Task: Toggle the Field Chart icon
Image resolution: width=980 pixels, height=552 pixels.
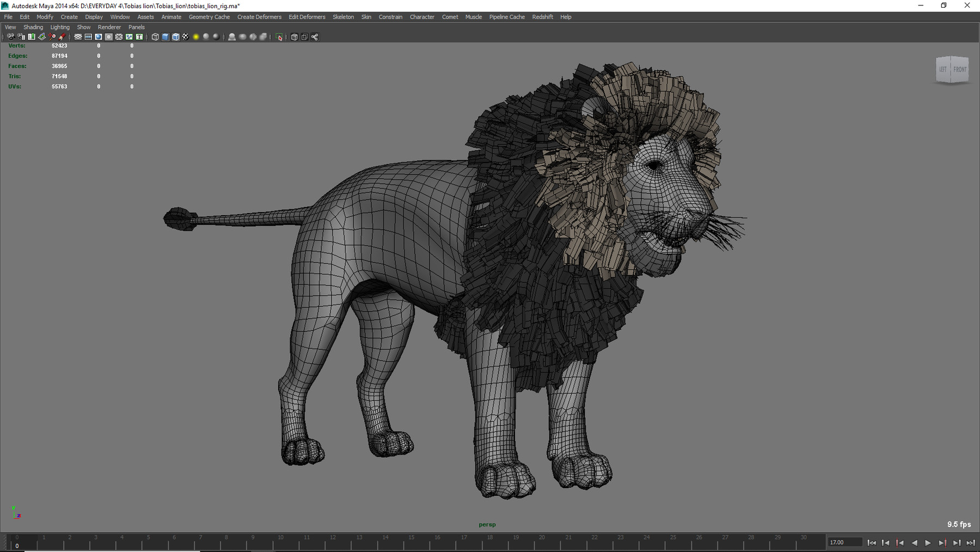Action: click(119, 37)
